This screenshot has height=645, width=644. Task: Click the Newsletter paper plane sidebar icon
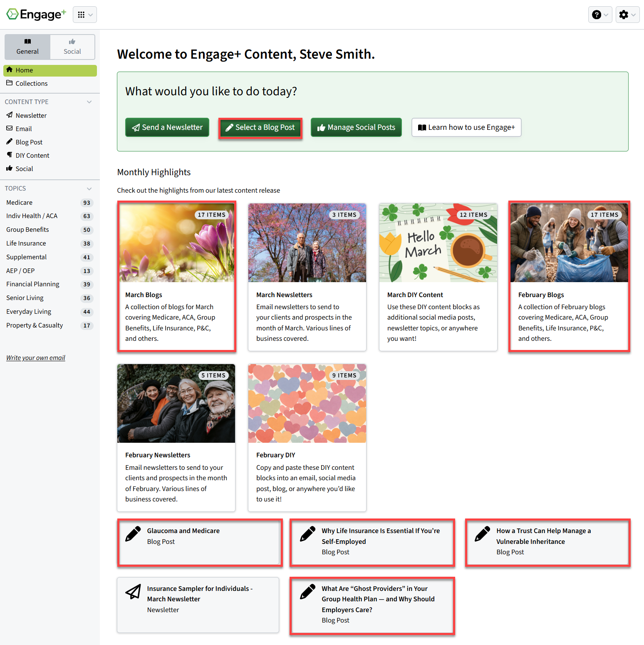pyautogui.click(x=9, y=114)
